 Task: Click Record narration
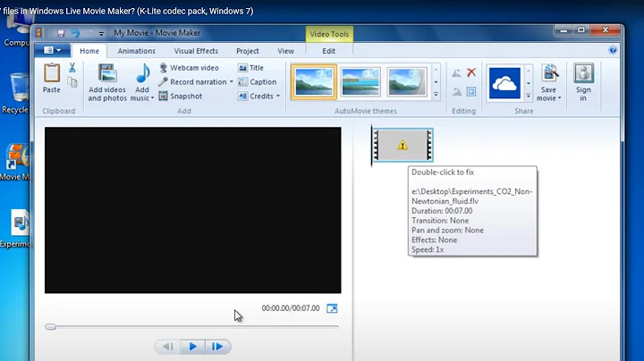192,82
